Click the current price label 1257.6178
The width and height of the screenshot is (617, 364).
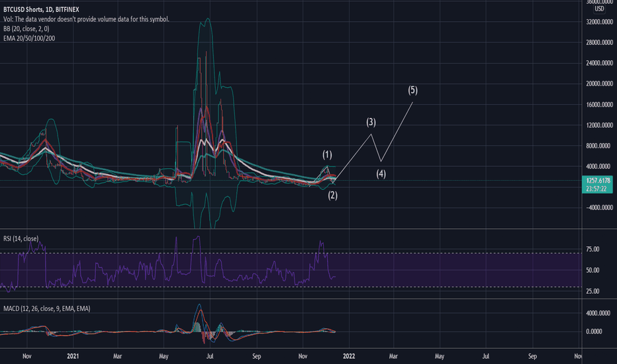coord(597,181)
